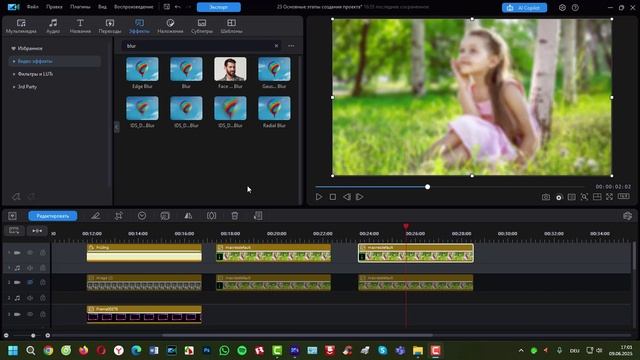Click the AI Copilot button
The width and height of the screenshot is (640, 360).
(524, 7)
